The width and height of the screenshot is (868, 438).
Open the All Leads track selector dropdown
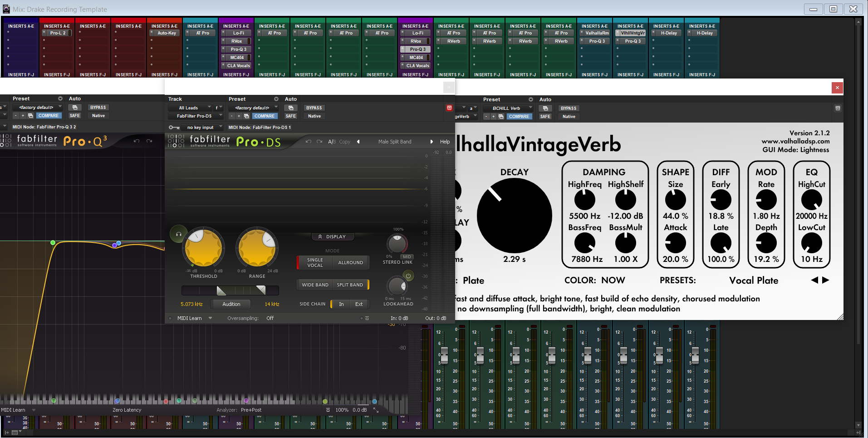191,108
